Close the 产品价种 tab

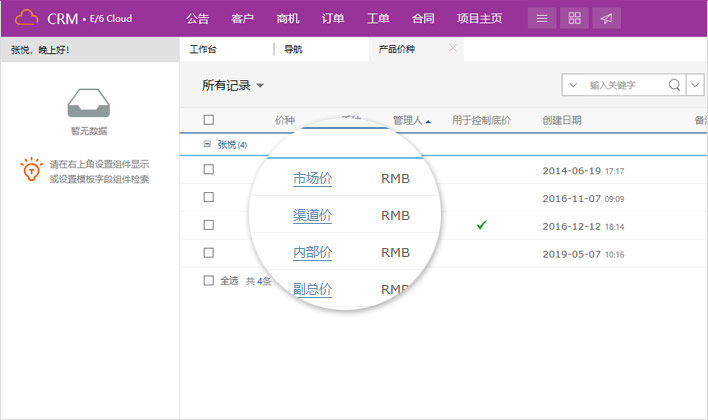point(453,48)
